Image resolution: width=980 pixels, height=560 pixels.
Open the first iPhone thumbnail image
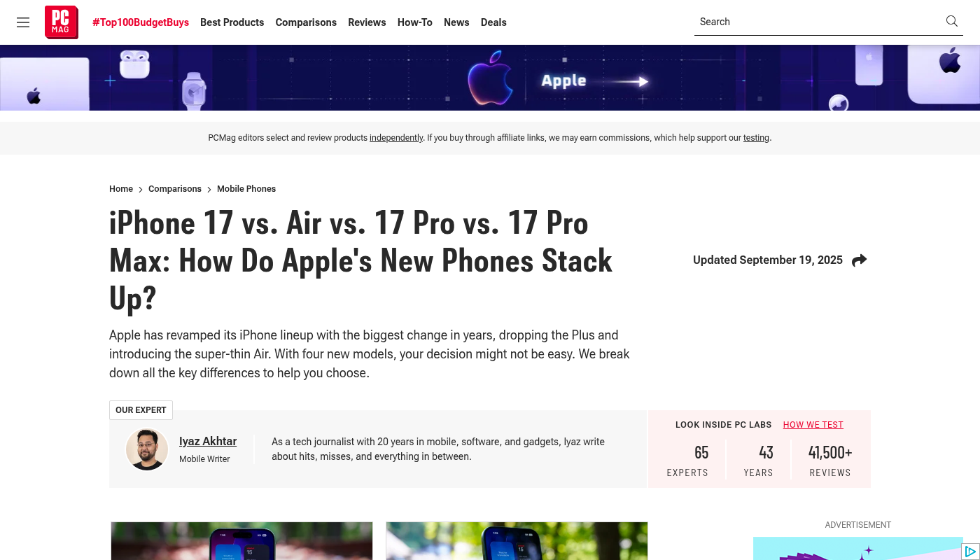click(241, 540)
